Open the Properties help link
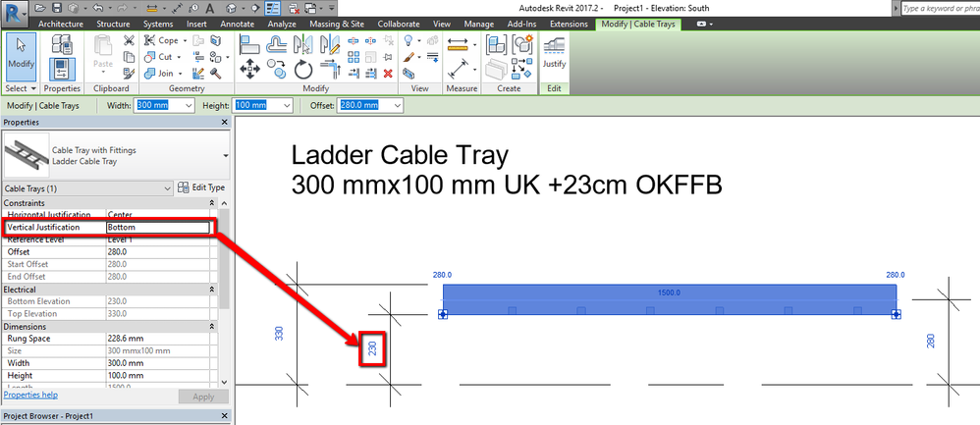Image resolution: width=980 pixels, height=425 pixels. 30,395
